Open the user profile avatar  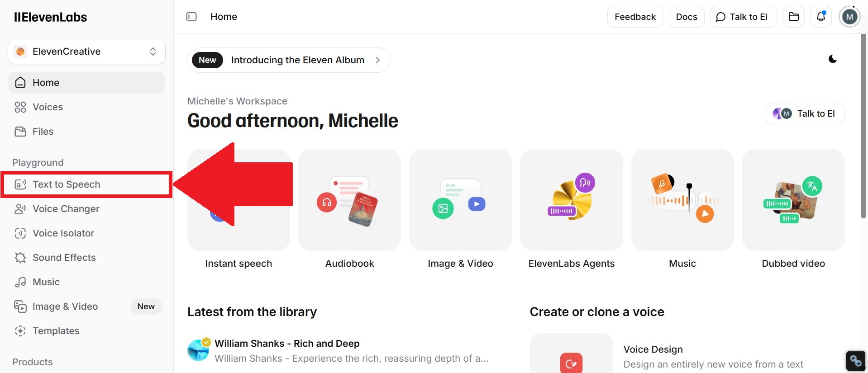(x=849, y=17)
